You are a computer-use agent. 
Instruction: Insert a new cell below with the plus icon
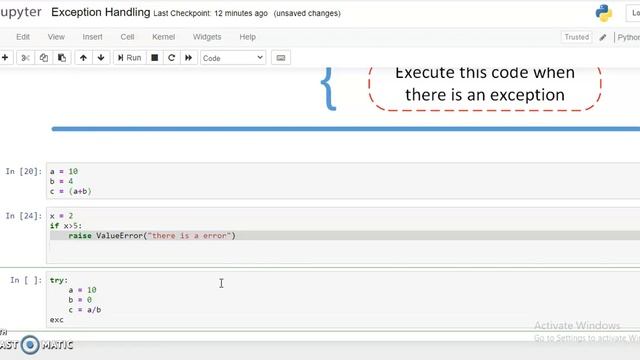(5, 58)
